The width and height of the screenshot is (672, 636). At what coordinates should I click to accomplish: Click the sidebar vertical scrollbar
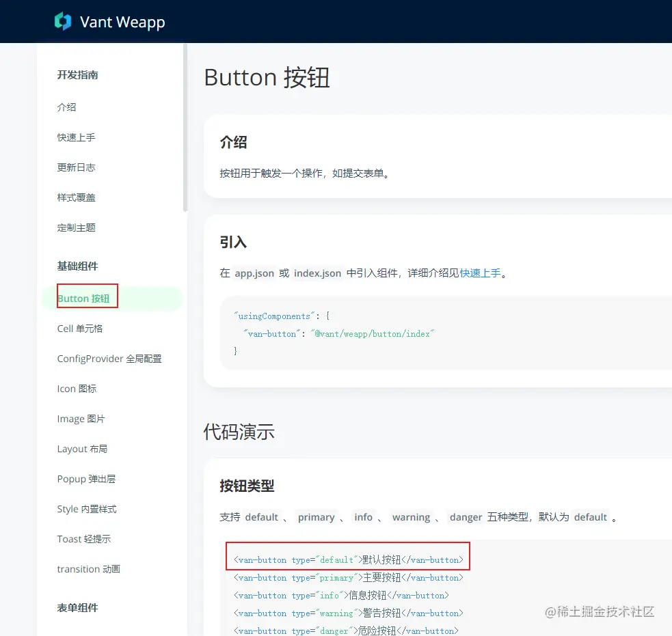coord(185,128)
